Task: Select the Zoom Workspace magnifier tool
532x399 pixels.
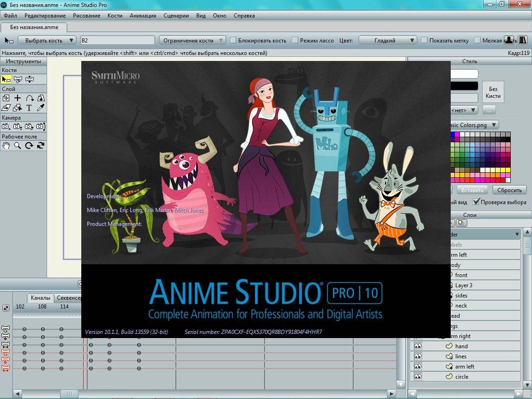Action: pos(18,145)
